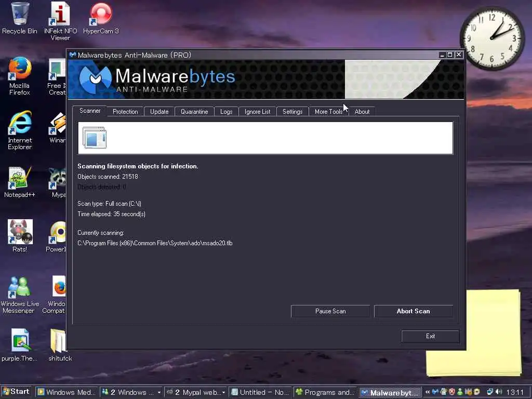Open purple.The... file on desktop
532x399 pixels.
tap(20, 345)
